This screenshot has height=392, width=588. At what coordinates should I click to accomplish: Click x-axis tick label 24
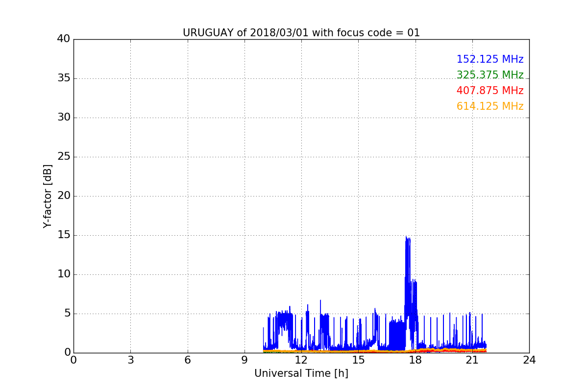529,360
